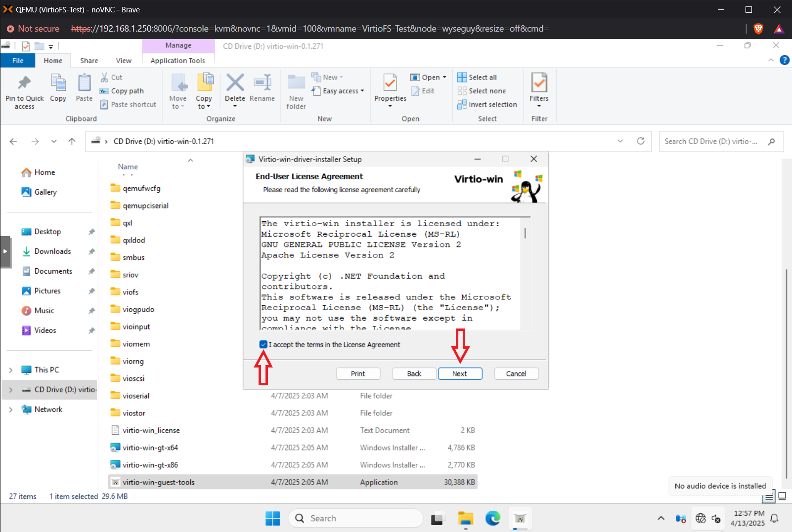Image resolution: width=792 pixels, height=532 pixels.
Task: Click the Name column header
Action: tap(128, 167)
